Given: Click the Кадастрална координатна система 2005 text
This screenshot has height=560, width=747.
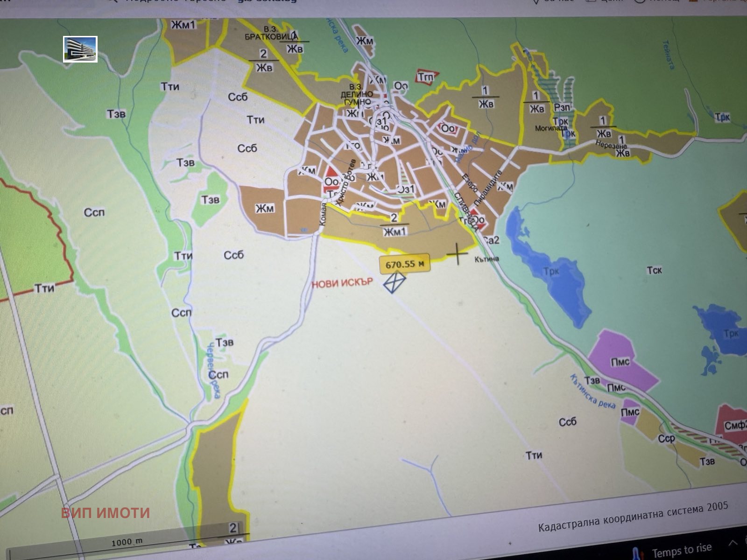Looking at the screenshot, I should 633,517.
